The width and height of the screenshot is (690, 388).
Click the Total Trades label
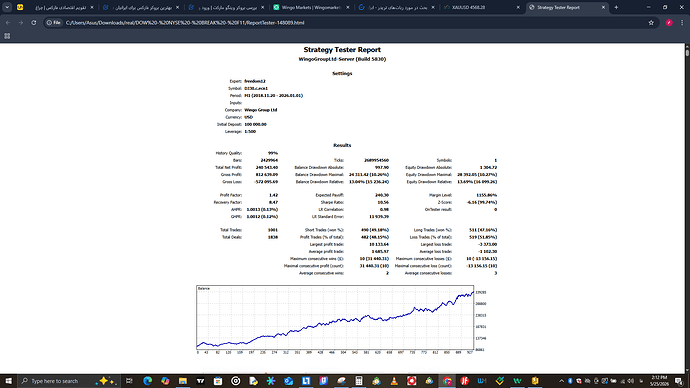pos(231,230)
